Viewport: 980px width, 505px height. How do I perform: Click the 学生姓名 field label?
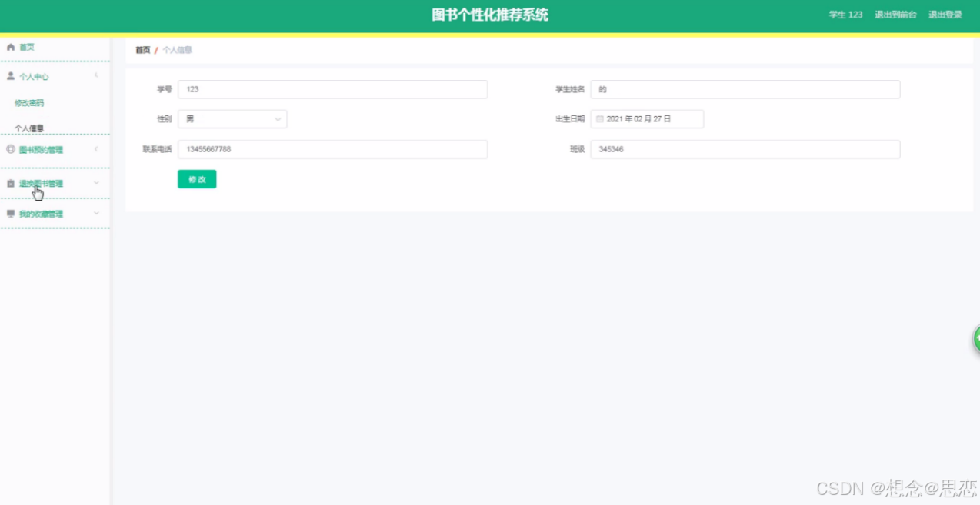[570, 89]
